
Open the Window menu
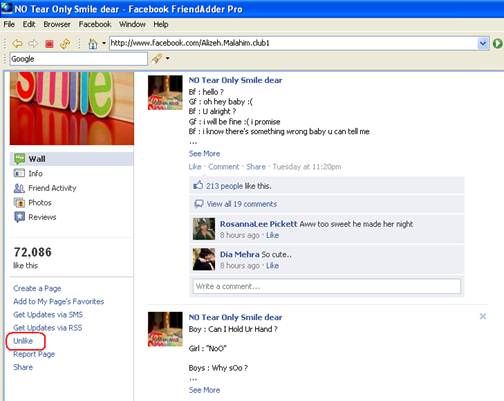132,24
